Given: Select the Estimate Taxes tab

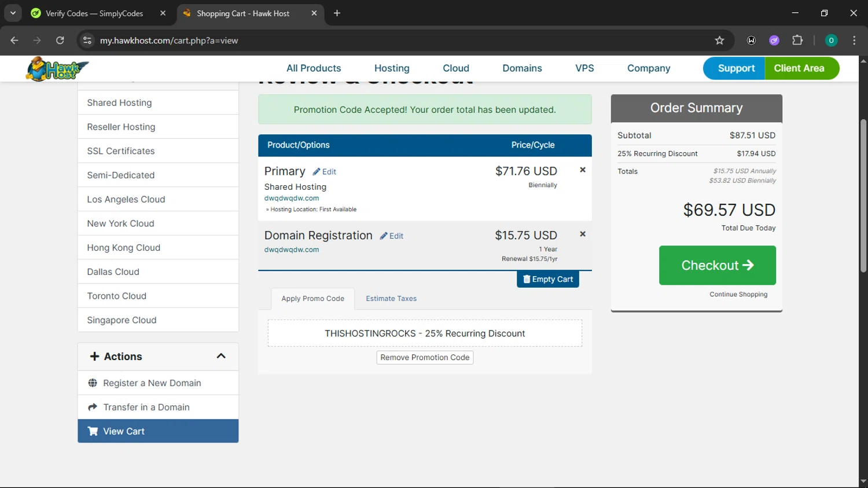Looking at the screenshot, I should pos(391,299).
